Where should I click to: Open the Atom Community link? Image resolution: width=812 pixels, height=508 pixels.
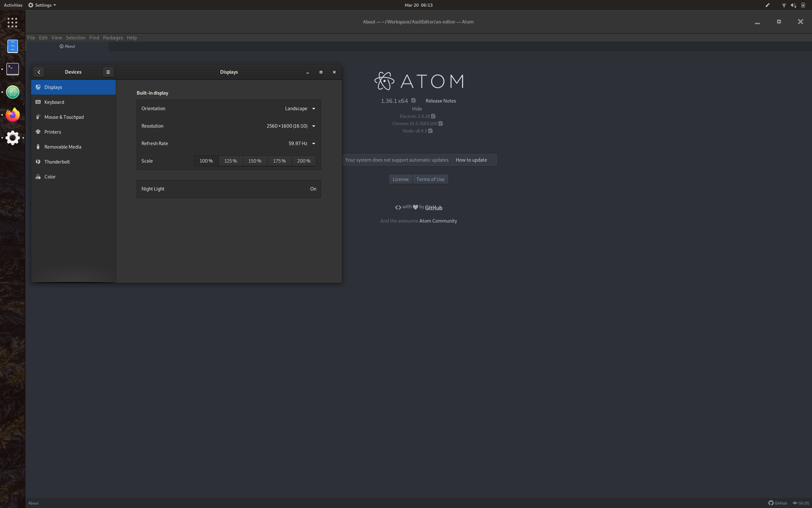click(x=438, y=221)
